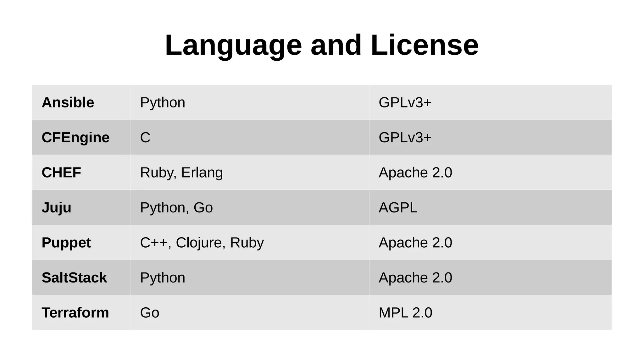The image size is (644, 362).
Task: Select the CHEF name cell
Action: tap(61, 173)
